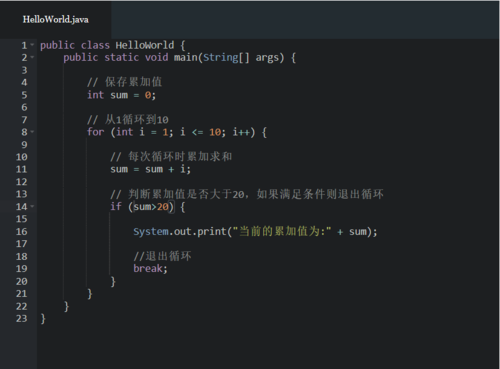Click the closing brace on line 21
This screenshot has width=500, height=369.
[90, 294]
